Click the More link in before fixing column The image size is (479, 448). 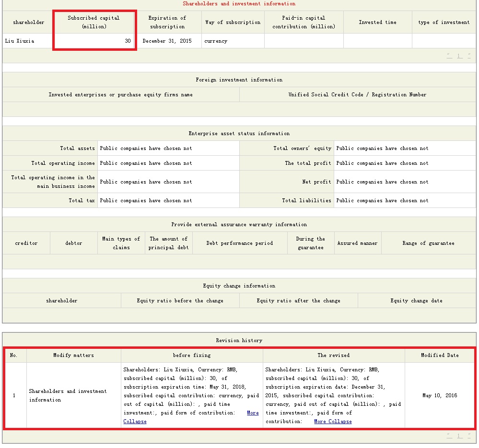pyautogui.click(x=253, y=413)
